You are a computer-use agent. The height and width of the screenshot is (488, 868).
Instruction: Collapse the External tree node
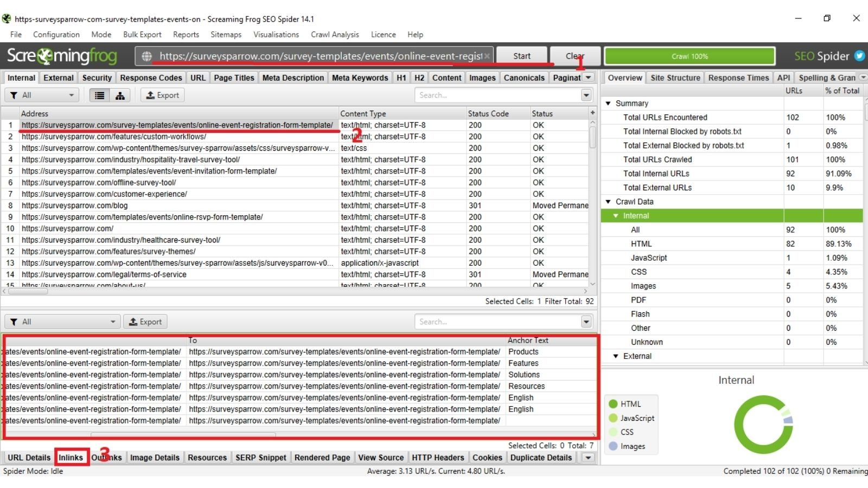[x=616, y=356]
